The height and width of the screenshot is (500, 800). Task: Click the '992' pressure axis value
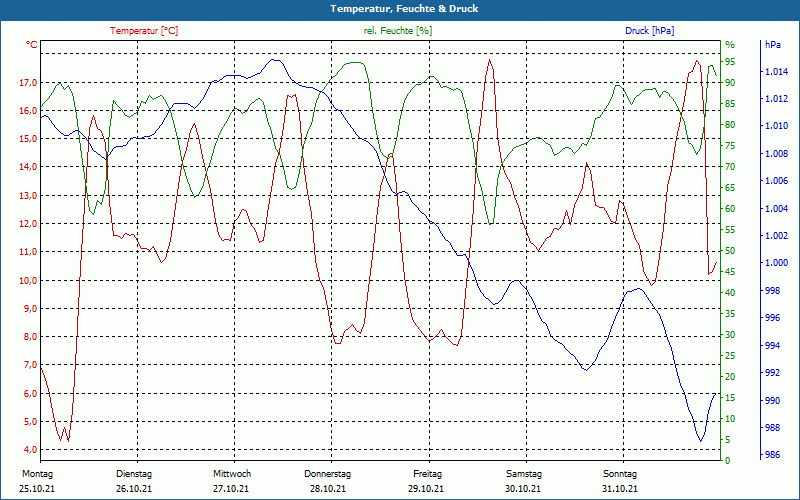pos(772,373)
